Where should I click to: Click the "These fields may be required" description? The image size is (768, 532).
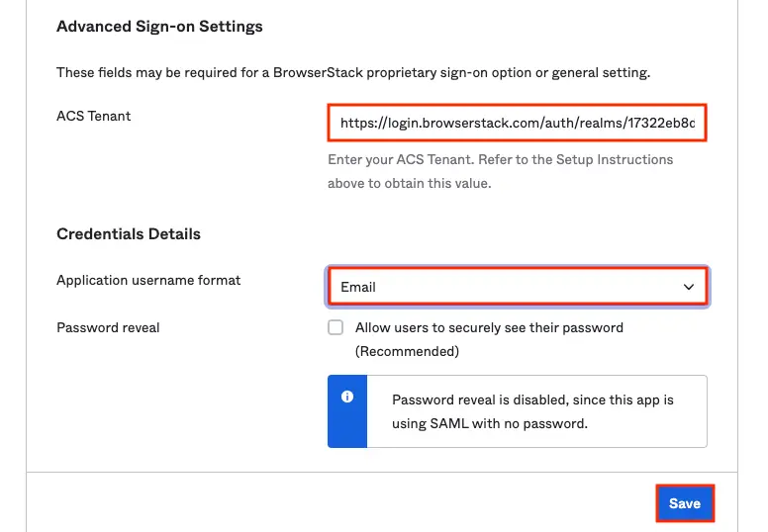pos(353,73)
